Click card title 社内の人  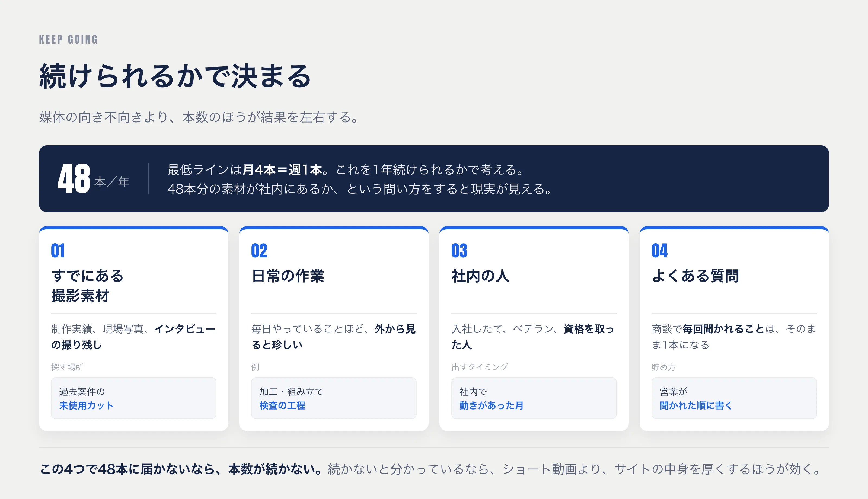[x=480, y=276]
